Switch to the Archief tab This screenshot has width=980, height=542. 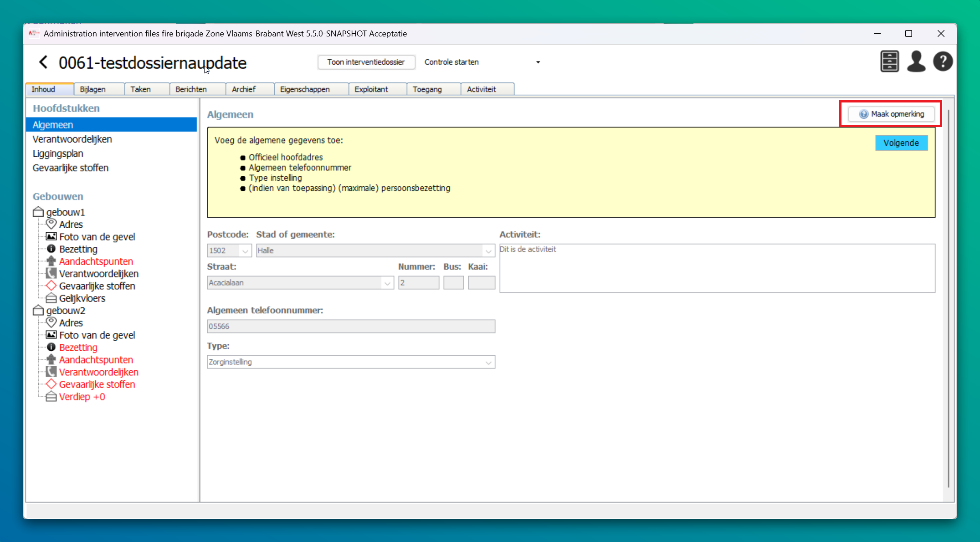[x=250, y=89]
